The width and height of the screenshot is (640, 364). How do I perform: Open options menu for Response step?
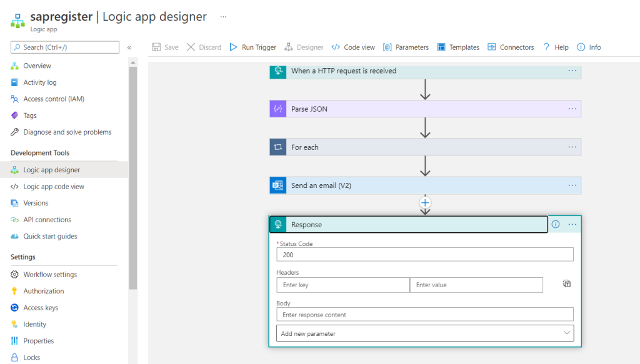[572, 224]
